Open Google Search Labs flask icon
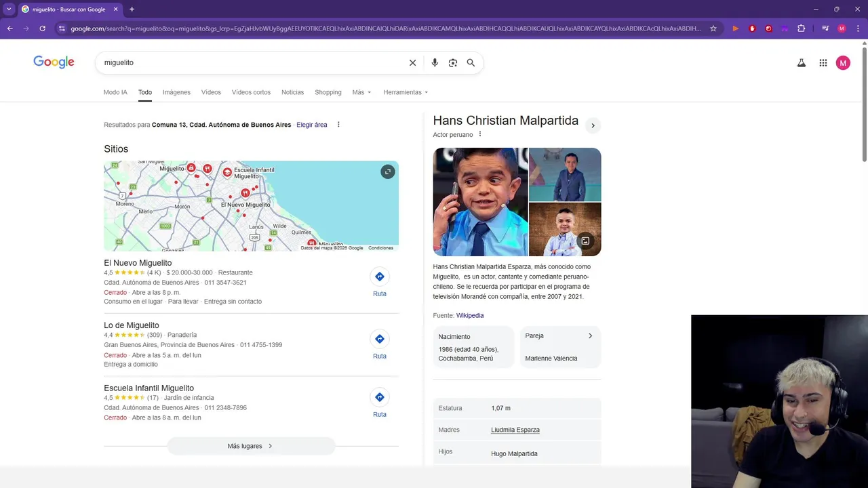Viewport: 868px width, 488px height. click(801, 63)
